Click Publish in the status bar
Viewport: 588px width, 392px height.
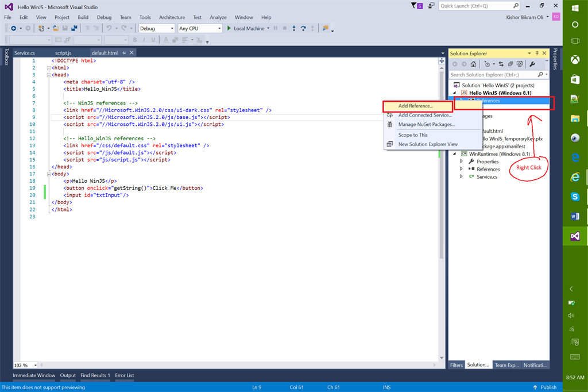tap(548, 387)
